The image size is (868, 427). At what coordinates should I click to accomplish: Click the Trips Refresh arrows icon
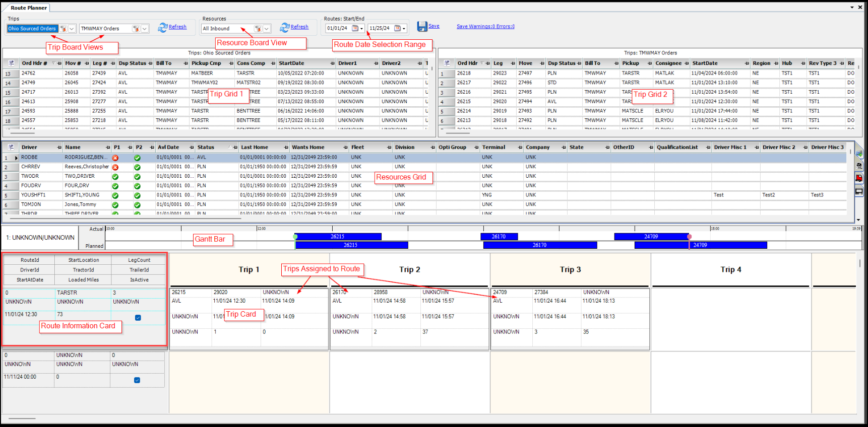point(162,28)
